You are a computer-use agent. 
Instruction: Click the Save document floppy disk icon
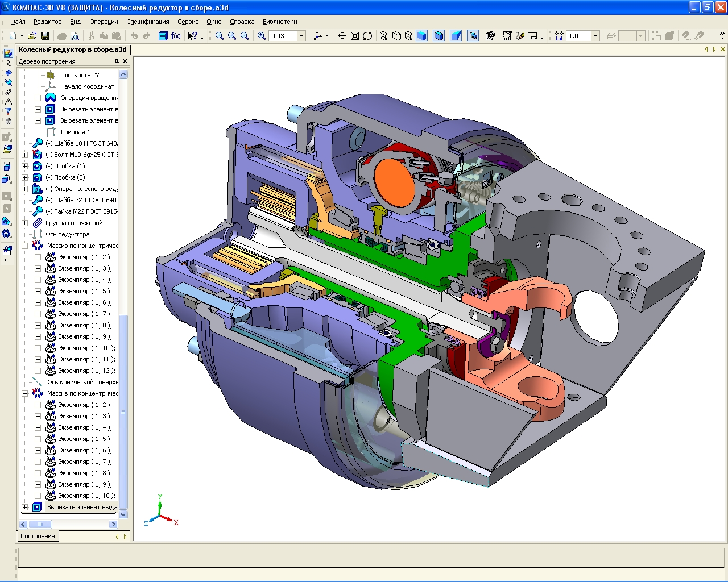point(45,36)
